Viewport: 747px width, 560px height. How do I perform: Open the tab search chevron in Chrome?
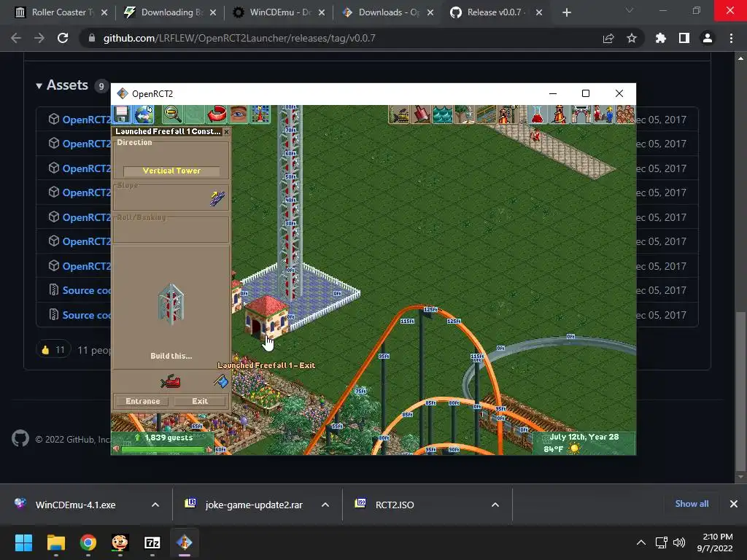pyautogui.click(x=630, y=10)
